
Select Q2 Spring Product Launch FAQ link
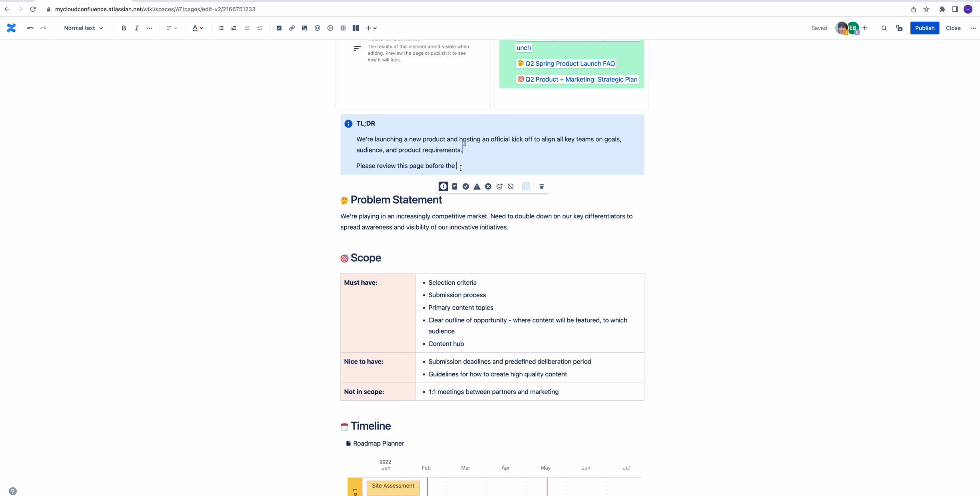[570, 63]
